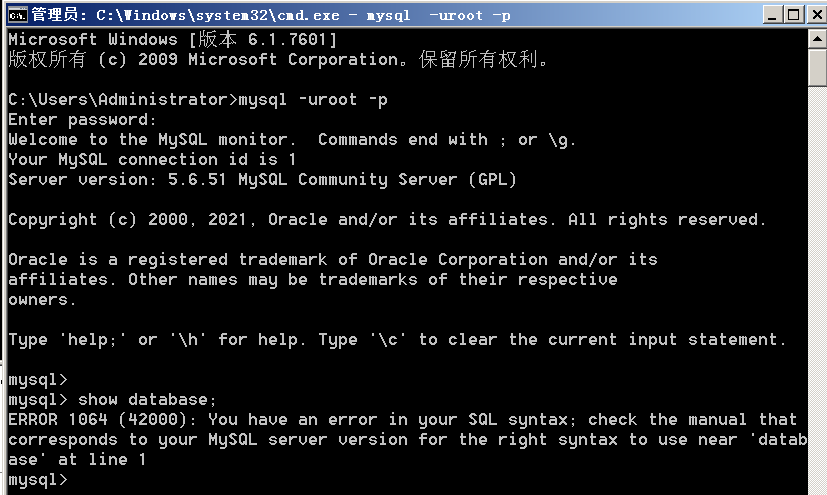827x495 pixels.
Task: Close the cmd.exe mysql window
Action: (816, 15)
